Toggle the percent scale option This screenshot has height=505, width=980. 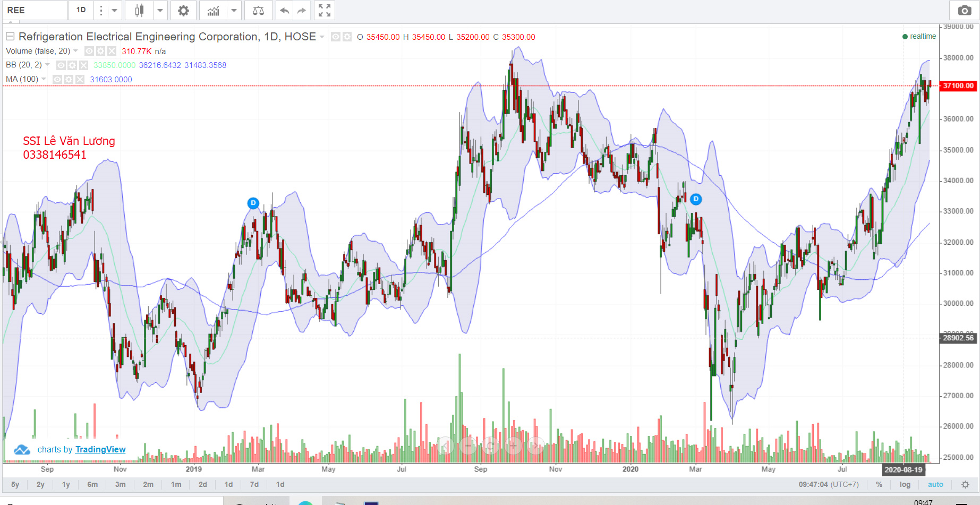click(x=879, y=484)
